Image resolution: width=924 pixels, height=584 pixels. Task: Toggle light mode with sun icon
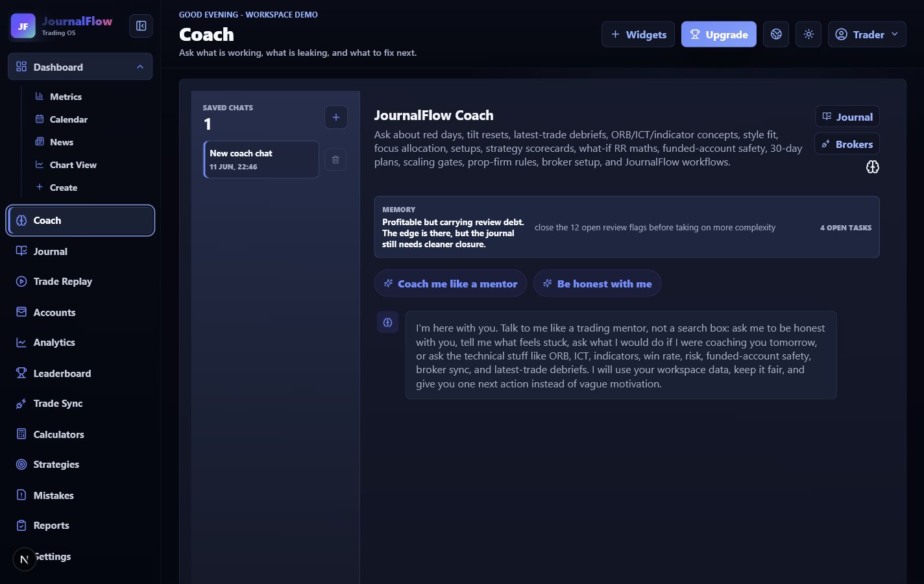(808, 34)
